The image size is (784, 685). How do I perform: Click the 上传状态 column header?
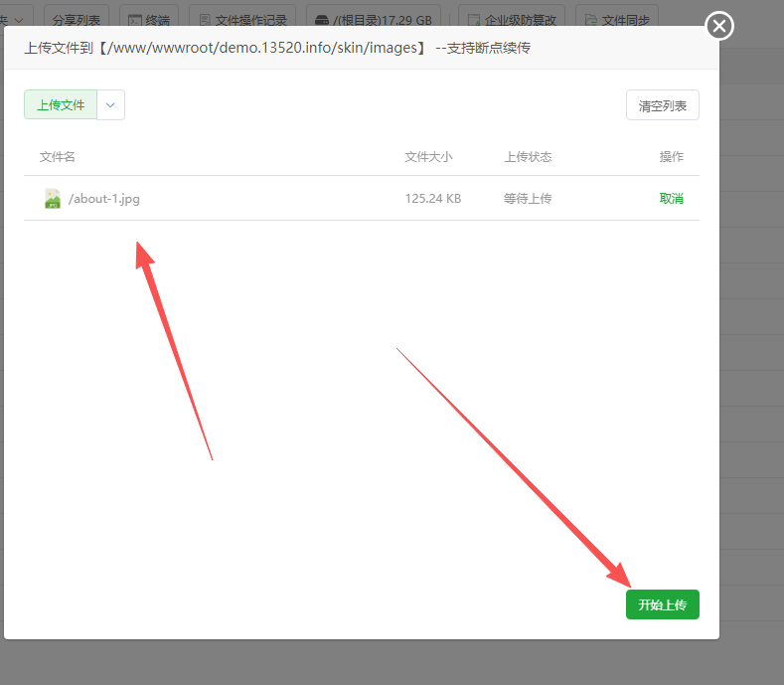tap(528, 157)
